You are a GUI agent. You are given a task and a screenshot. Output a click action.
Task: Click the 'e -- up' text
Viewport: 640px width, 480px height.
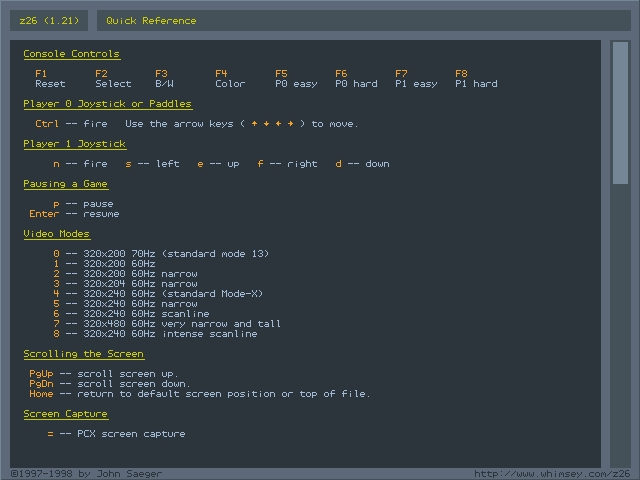tap(218, 164)
